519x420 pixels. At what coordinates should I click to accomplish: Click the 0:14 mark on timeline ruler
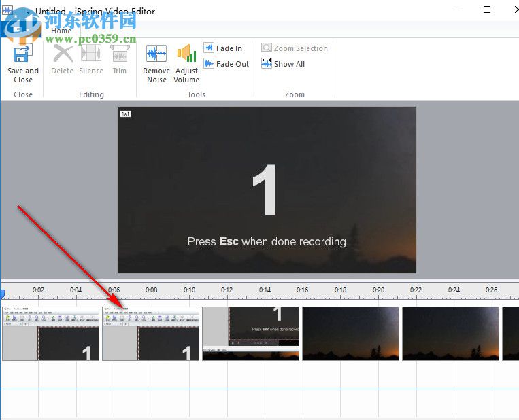(x=265, y=290)
